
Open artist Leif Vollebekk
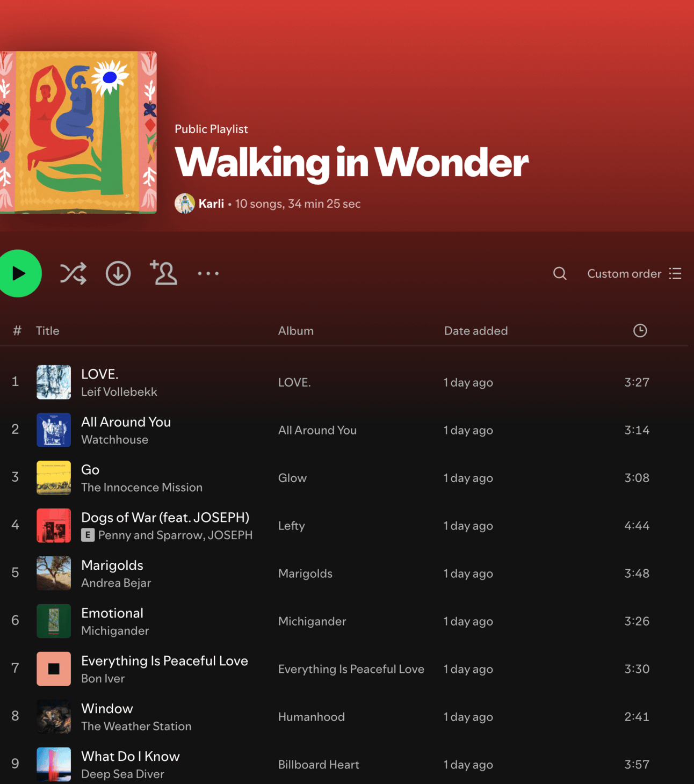click(119, 392)
